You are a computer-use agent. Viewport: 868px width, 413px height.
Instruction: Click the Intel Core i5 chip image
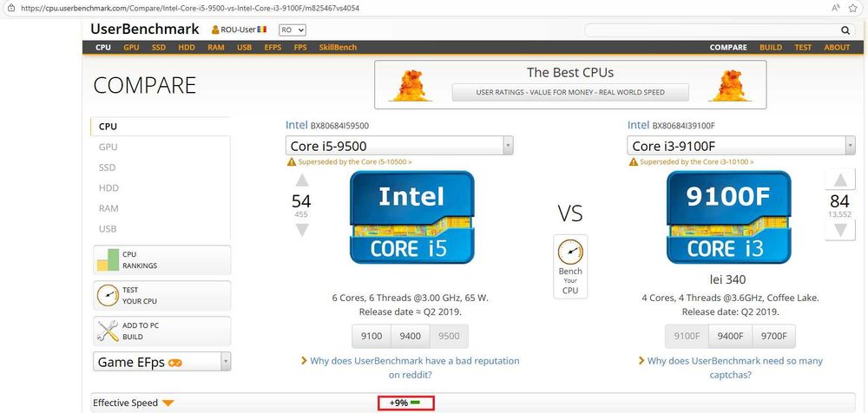pyautogui.click(x=411, y=217)
